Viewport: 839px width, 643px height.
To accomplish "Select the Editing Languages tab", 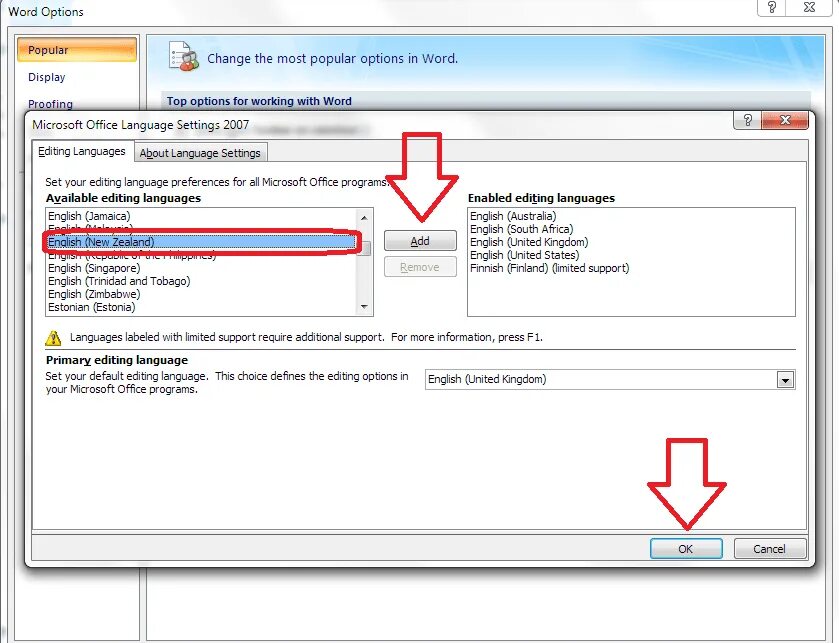I will 82,151.
